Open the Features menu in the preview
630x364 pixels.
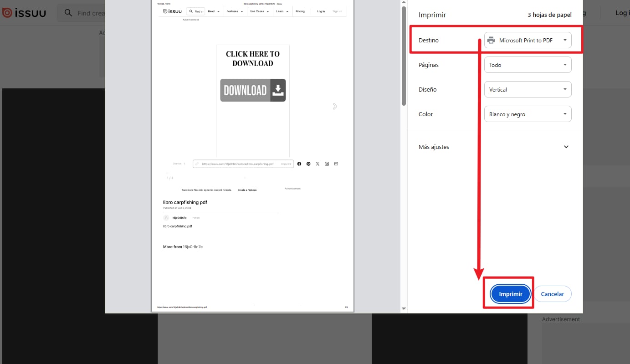(234, 11)
